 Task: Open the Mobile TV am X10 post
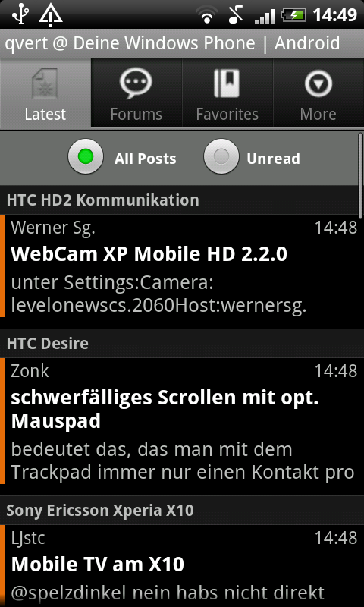coord(182,566)
